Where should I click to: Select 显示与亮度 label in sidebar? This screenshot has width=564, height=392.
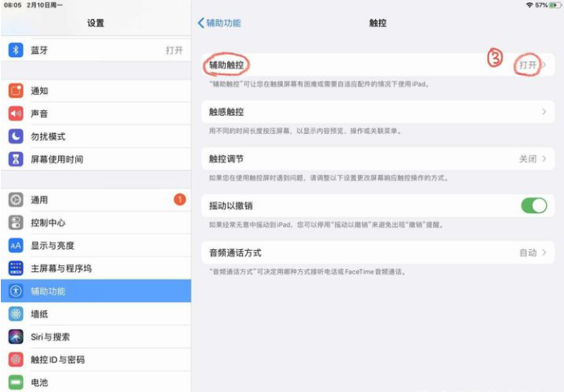click(52, 245)
